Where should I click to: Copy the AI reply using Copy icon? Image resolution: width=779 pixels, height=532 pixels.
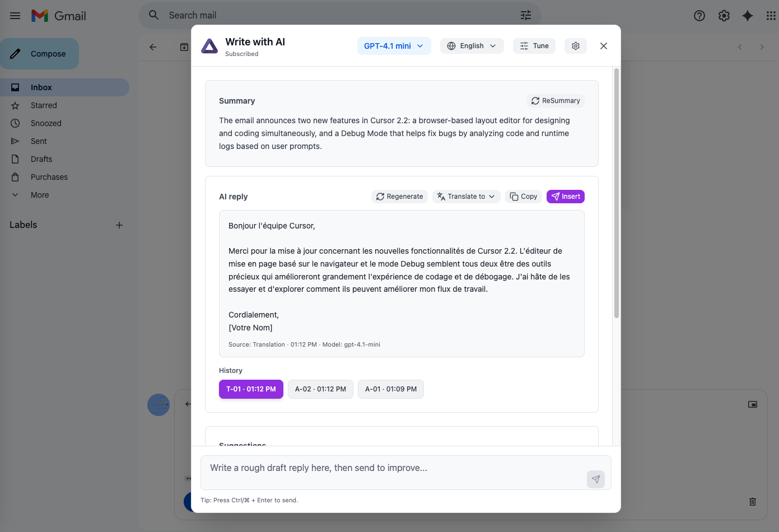pos(523,196)
